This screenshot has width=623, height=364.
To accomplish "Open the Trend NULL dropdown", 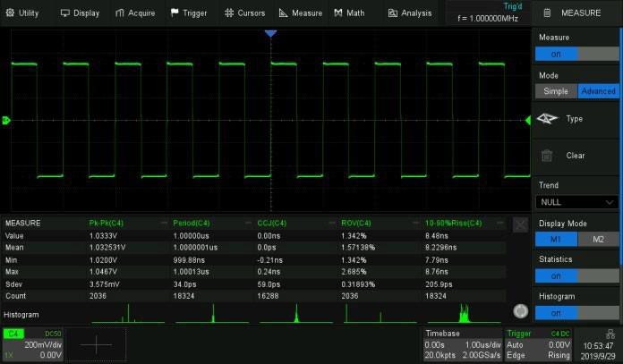I will 577,202.
